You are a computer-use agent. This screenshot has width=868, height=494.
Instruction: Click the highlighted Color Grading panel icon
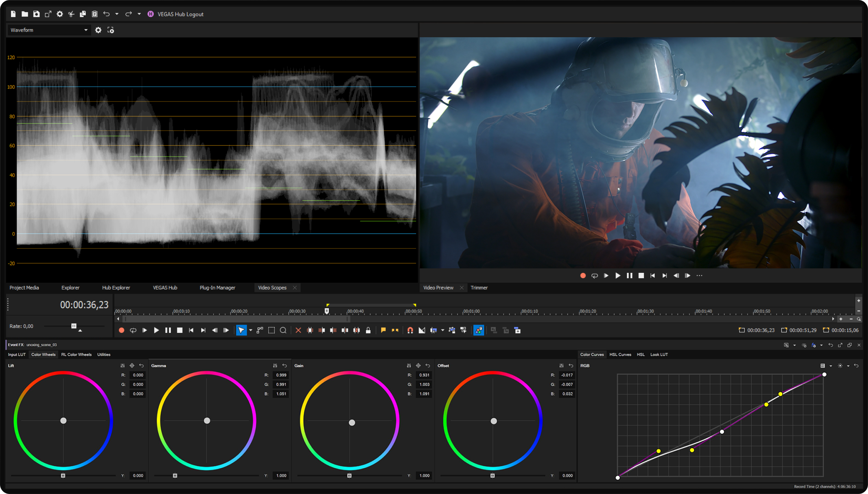[478, 330]
